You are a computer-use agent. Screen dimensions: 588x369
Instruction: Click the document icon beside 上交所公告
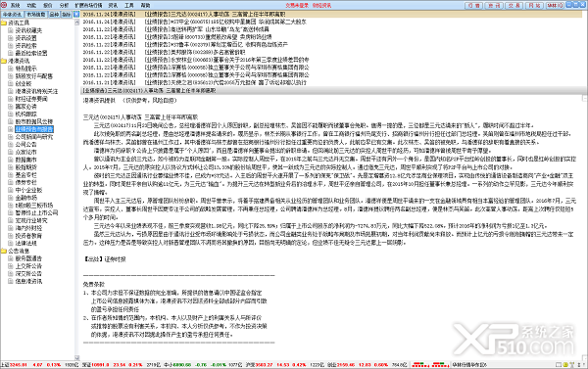point(11,266)
